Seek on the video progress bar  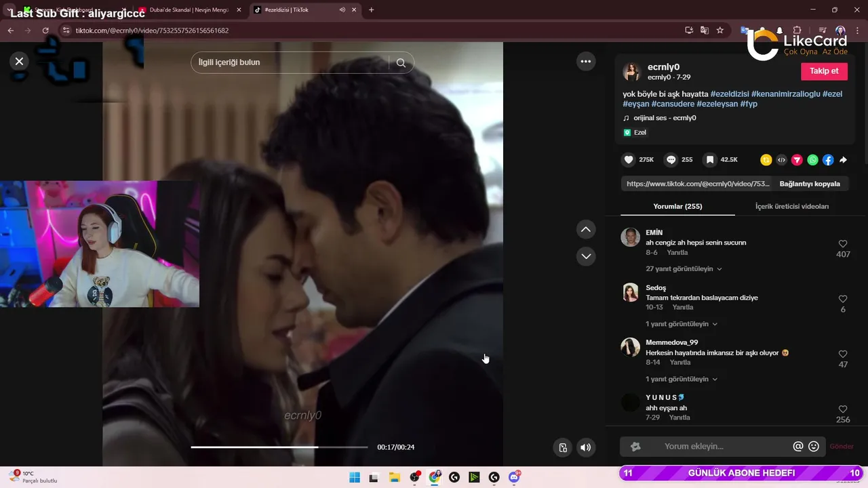point(279,447)
